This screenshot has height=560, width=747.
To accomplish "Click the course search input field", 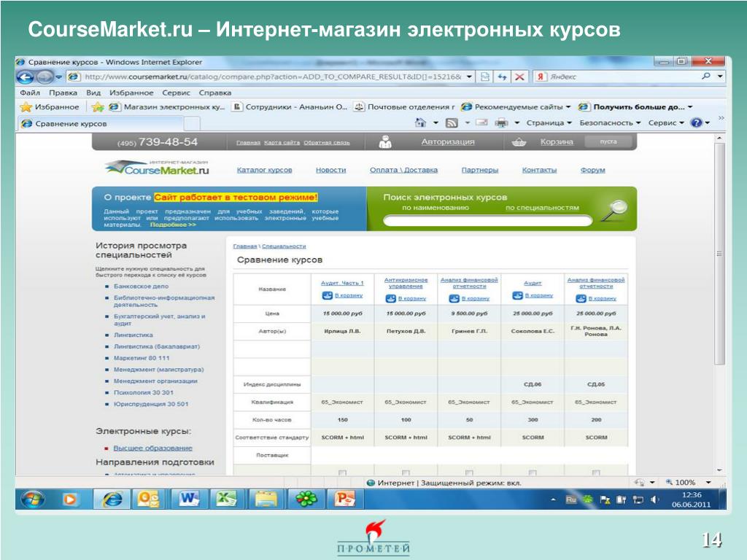I will click(x=488, y=220).
